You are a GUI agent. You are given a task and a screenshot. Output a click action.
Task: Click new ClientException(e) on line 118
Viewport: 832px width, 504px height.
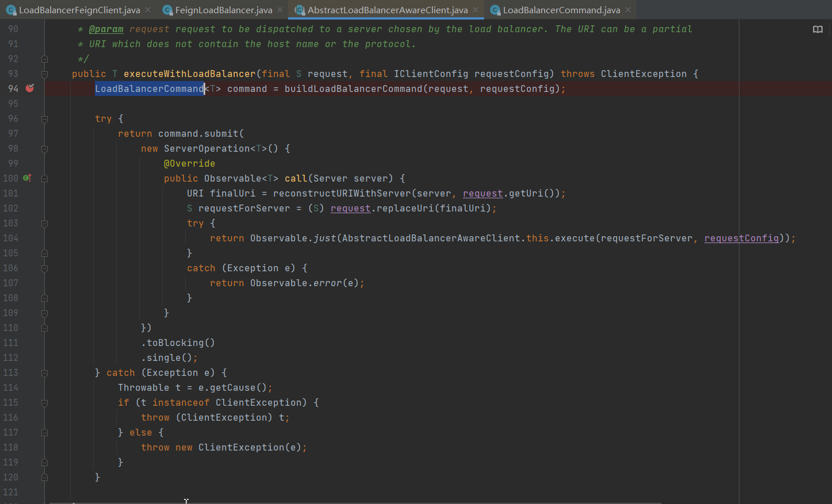pyautogui.click(x=239, y=447)
